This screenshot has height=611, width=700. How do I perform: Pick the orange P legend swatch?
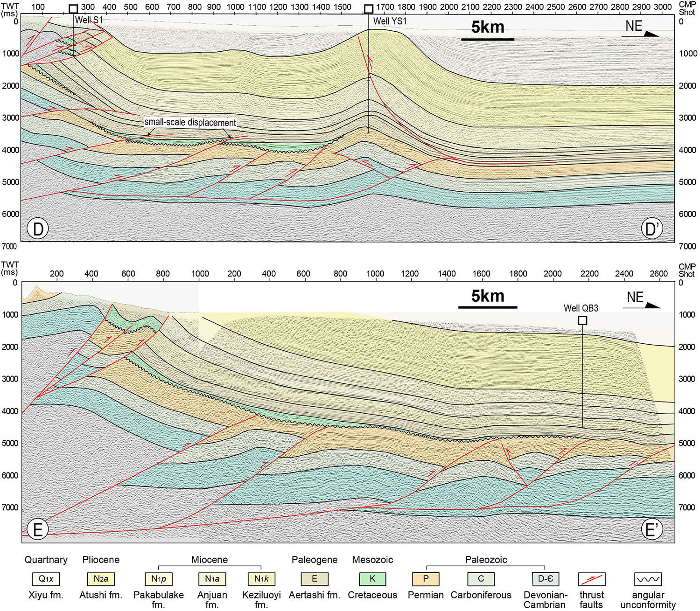click(426, 579)
